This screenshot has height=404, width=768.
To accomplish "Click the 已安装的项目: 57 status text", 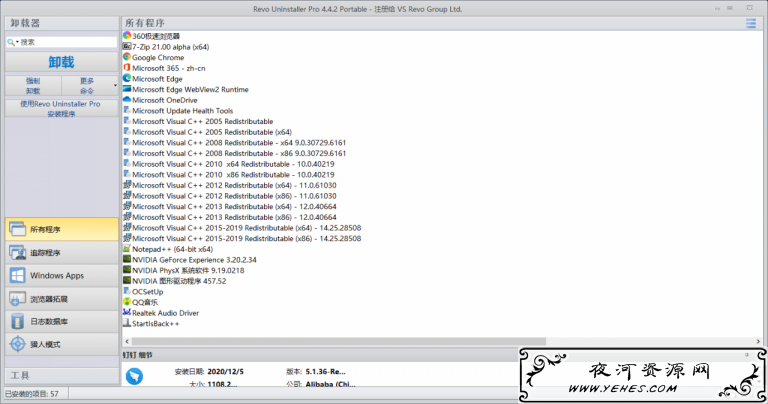I will point(32,394).
